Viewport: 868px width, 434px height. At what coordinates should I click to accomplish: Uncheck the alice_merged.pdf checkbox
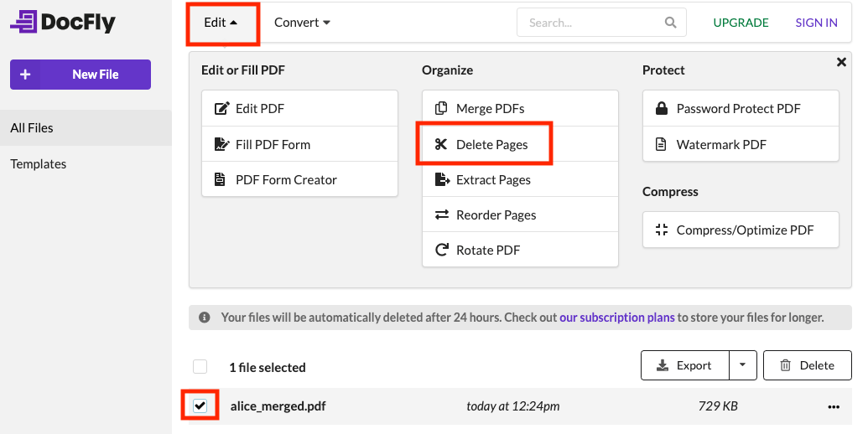(200, 406)
